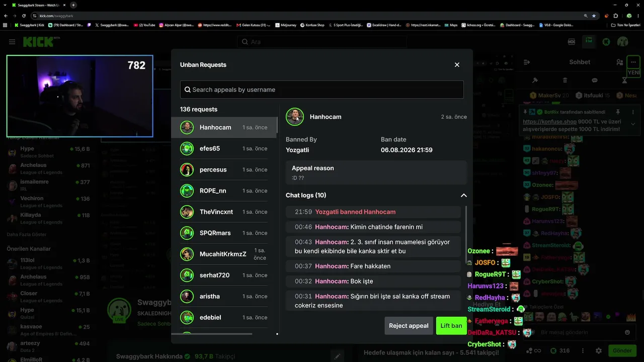The height and width of the screenshot is (362, 644).
Task: Open the Hype channel under Sadece Sohbet
Action: (x=48, y=152)
